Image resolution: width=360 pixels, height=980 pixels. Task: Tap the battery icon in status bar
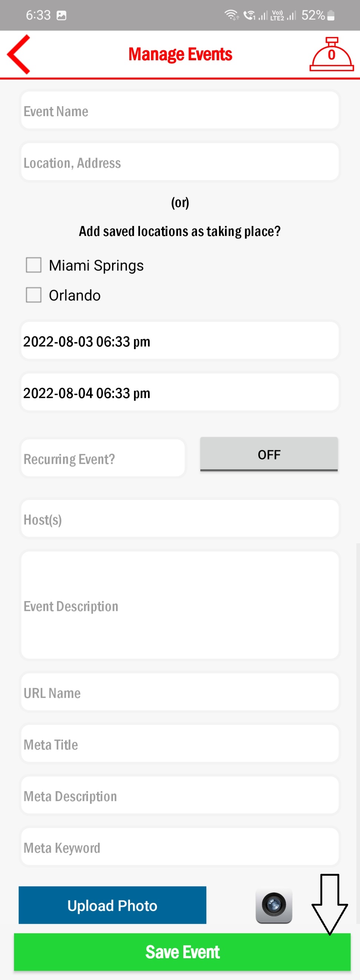pos(331,16)
